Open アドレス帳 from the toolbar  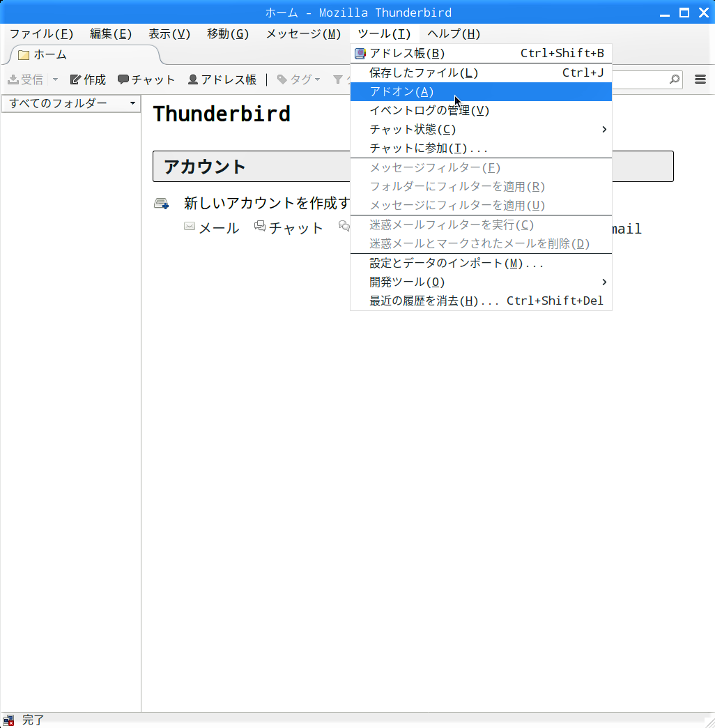222,80
